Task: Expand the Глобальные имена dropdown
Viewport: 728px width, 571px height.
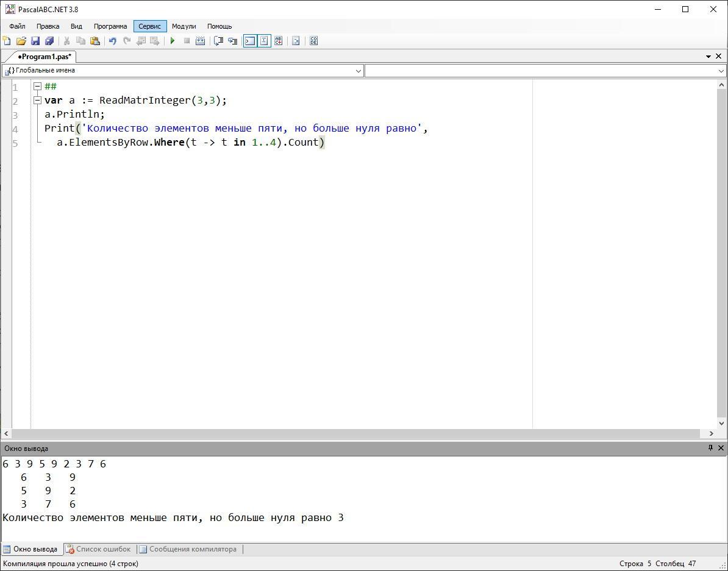Action: tap(358, 71)
